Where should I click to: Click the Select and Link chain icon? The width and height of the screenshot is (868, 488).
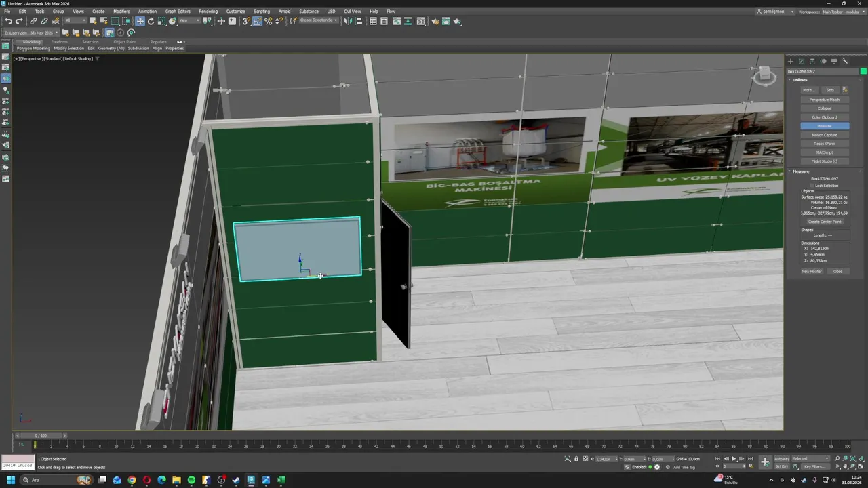click(x=33, y=21)
